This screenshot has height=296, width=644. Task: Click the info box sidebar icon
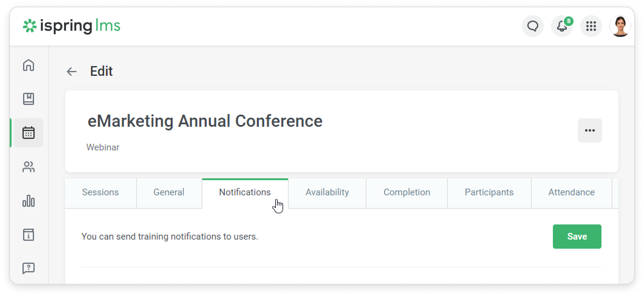click(x=29, y=235)
